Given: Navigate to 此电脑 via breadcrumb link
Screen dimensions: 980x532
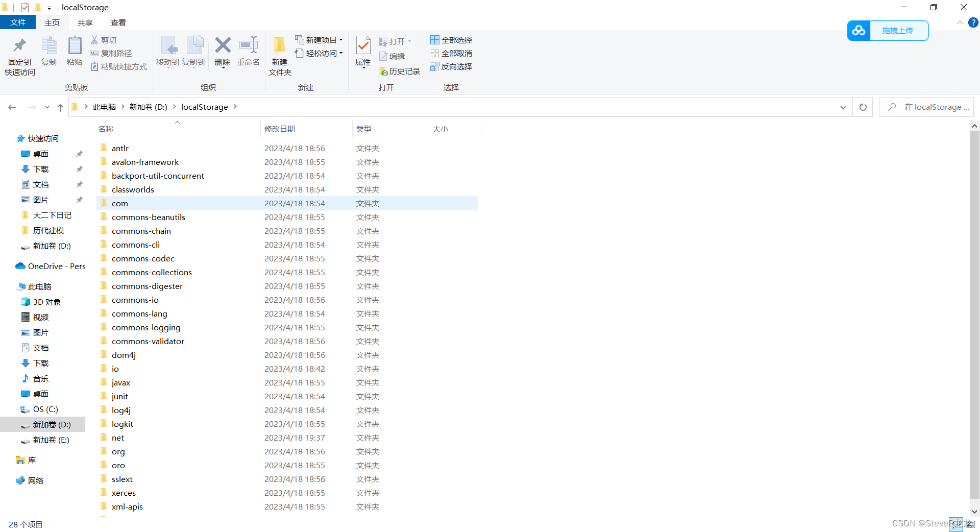Looking at the screenshot, I should pyautogui.click(x=105, y=107).
